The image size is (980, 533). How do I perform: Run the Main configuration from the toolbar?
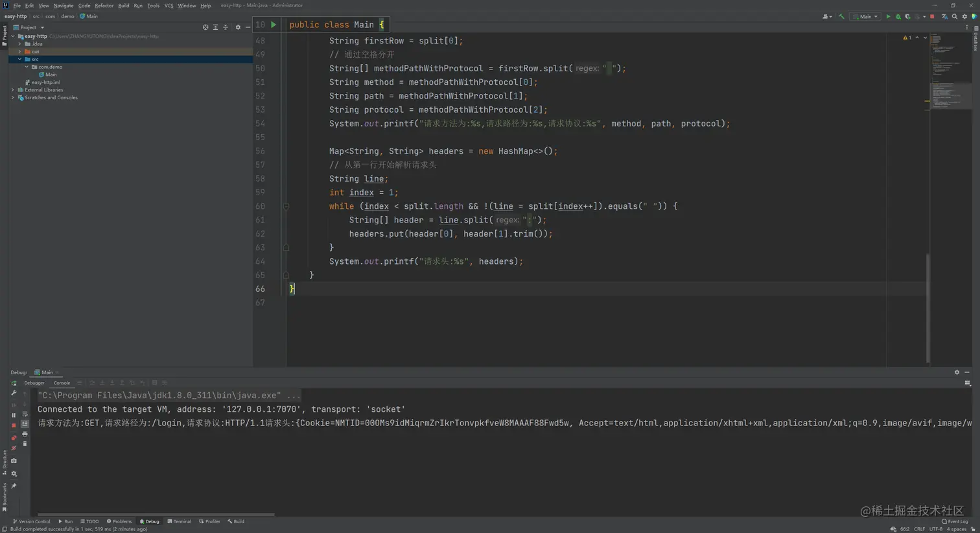pos(888,17)
